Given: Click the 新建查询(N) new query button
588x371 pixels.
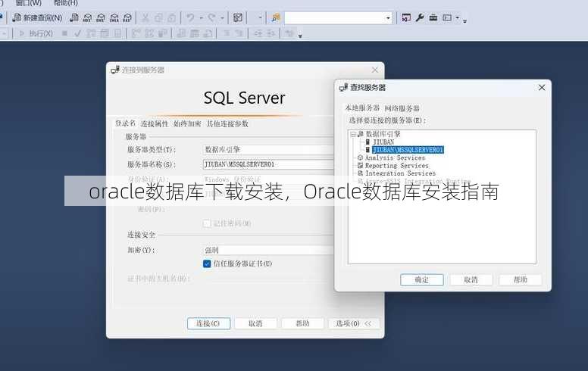Looking at the screenshot, I should pyautogui.click(x=37, y=17).
